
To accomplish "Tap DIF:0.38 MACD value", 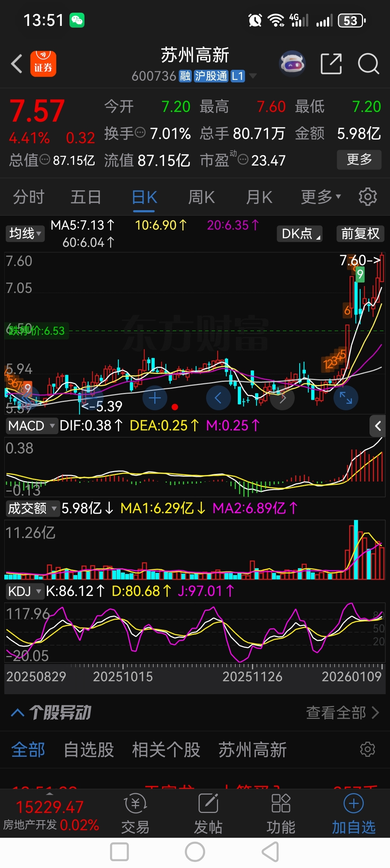I will coord(91,426).
